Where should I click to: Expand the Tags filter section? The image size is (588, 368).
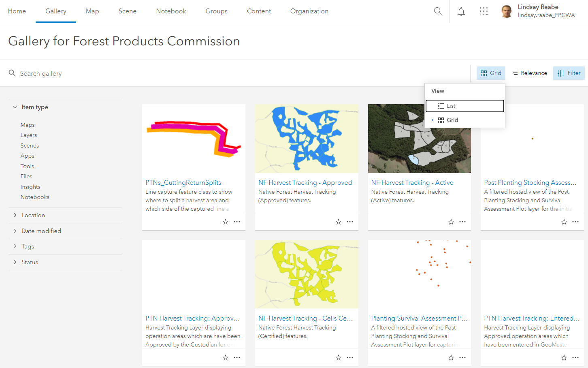point(65,246)
